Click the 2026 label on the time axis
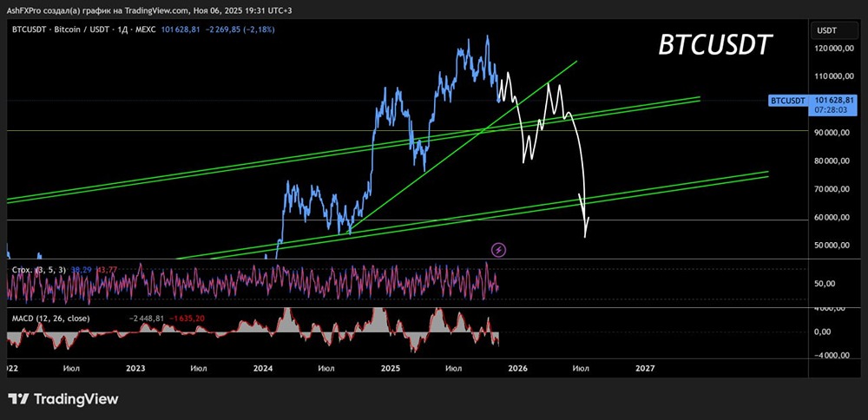This screenshot has height=420, width=868. pos(517,368)
